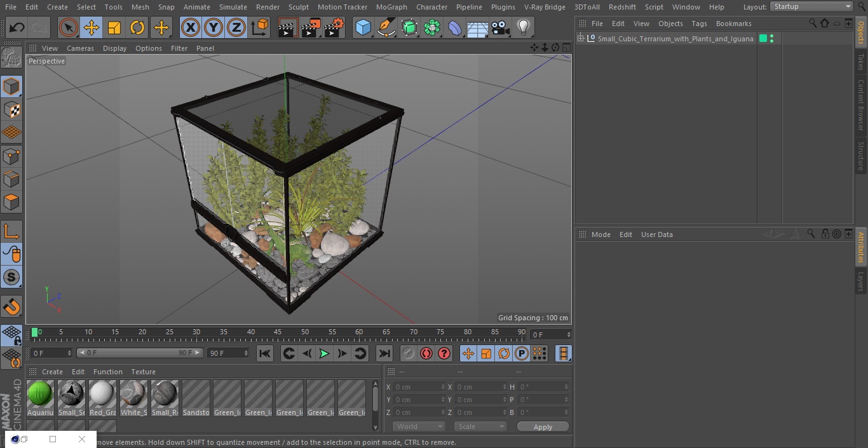Add a Camera object
Screen dimensions: 868x448
[x=501, y=27]
